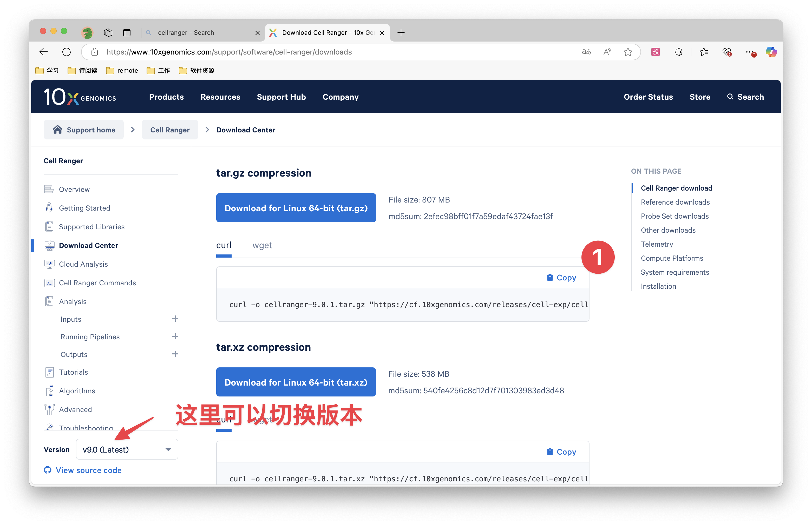Click the 10x Genomics logo
Viewport: 812px width, 525px height.
(80, 97)
